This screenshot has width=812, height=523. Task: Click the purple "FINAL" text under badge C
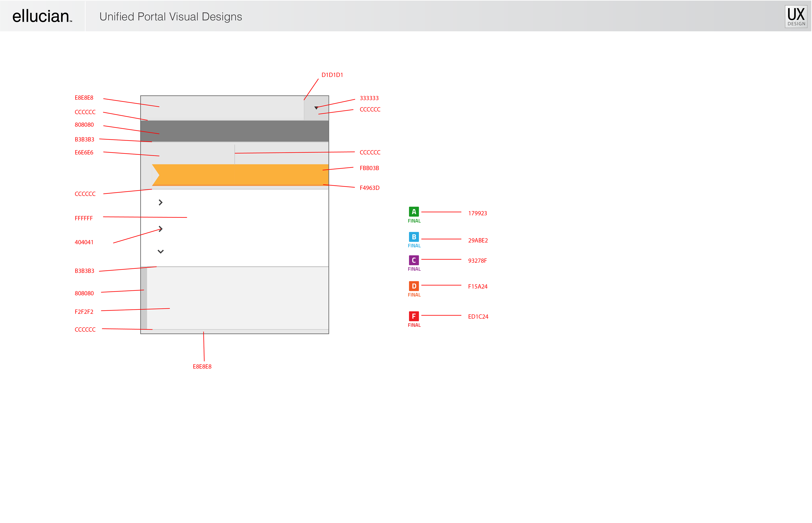click(414, 269)
